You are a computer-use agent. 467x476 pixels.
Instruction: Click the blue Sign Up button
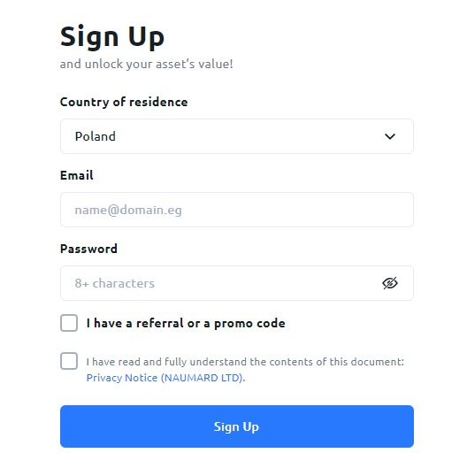pyautogui.click(x=237, y=426)
